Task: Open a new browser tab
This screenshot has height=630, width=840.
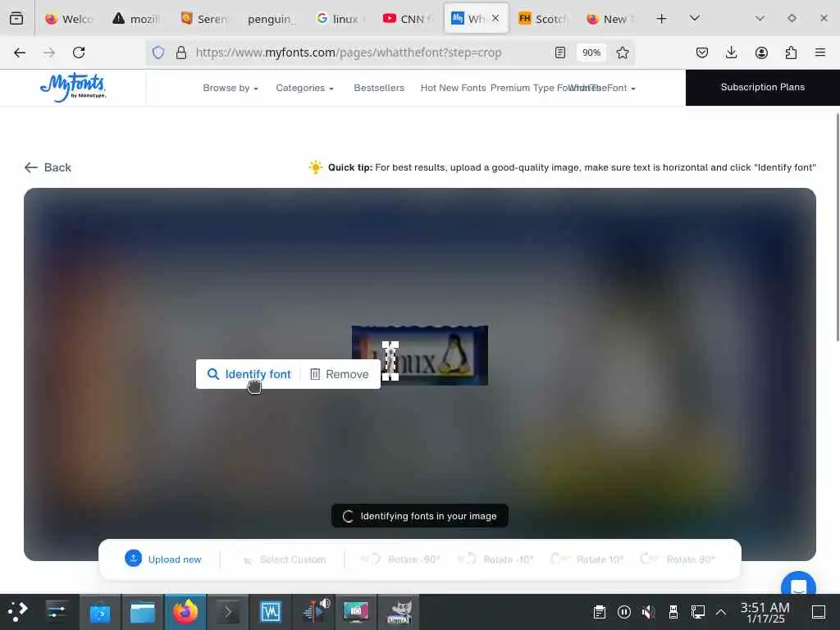Action: (662, 19)
